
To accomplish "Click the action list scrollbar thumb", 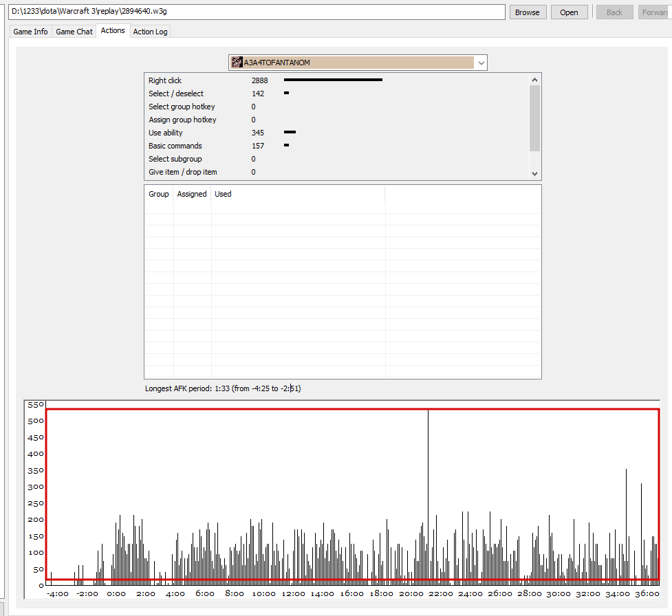I will tap(534, 118).
